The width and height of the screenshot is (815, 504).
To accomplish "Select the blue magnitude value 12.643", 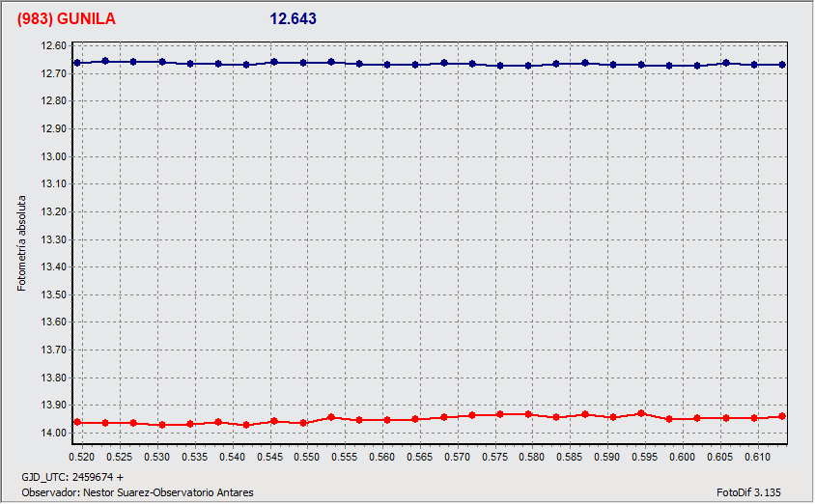I will 293,18.
